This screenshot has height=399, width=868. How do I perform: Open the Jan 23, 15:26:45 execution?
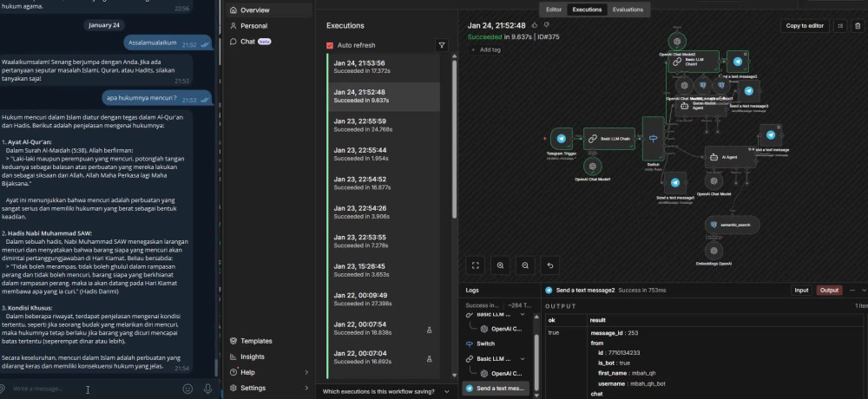(x=385, y=270)
